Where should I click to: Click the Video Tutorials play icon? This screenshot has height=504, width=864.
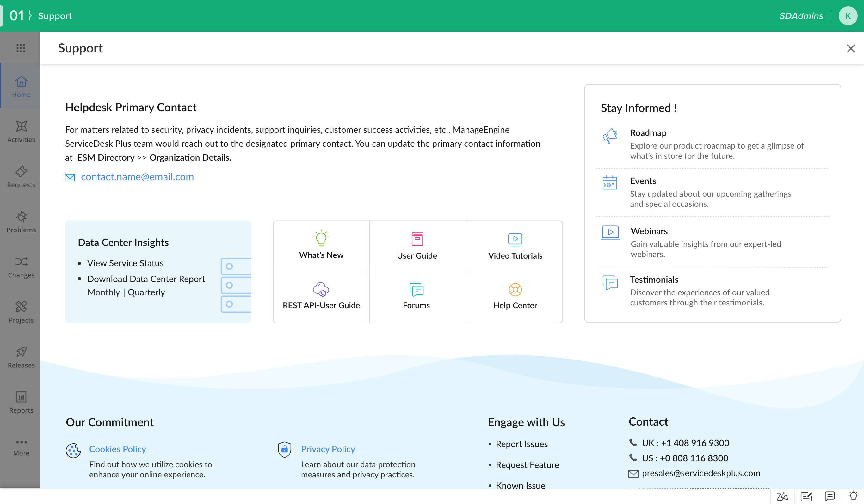pos(515,239)
